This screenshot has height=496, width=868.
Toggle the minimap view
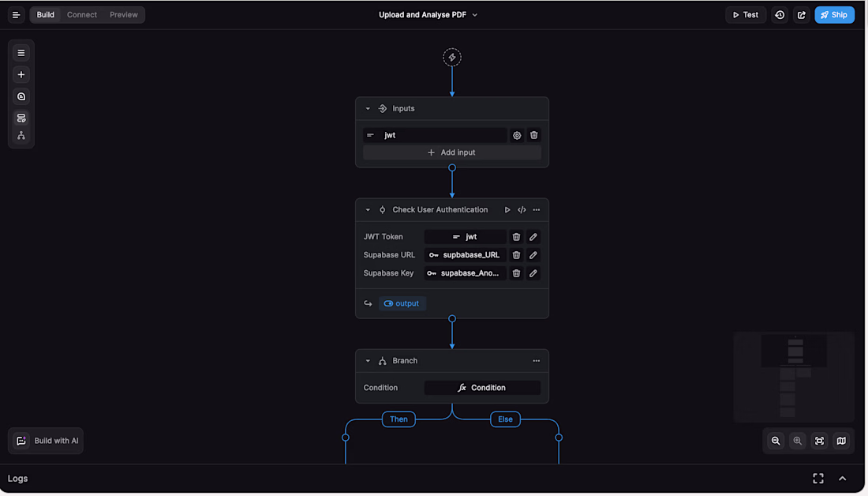(x=841, y=441)
